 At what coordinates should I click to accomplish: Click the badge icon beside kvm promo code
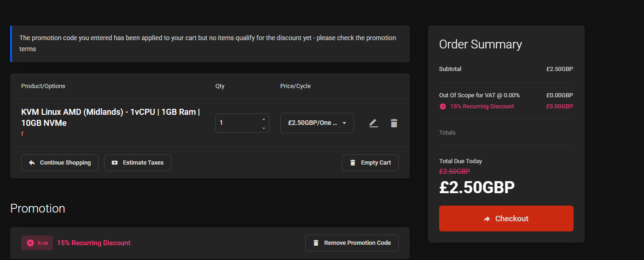[x=30, y=243]
